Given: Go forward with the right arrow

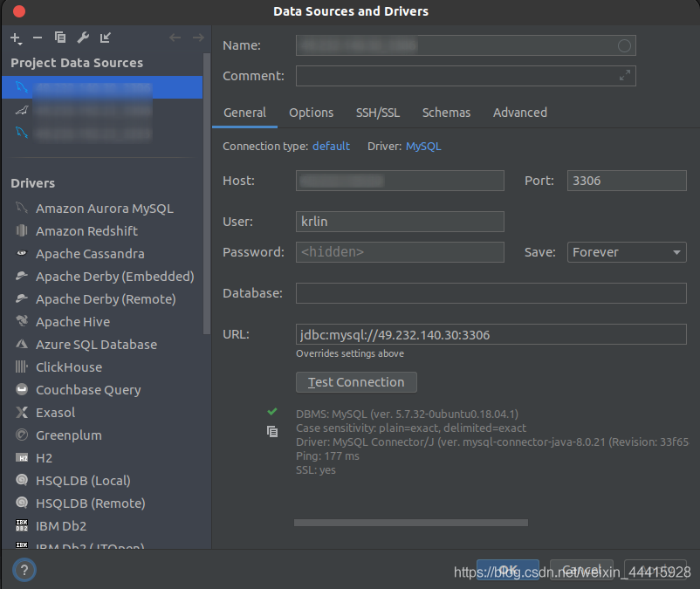Looking at the screenshot, I should click(x=198, y=38).
